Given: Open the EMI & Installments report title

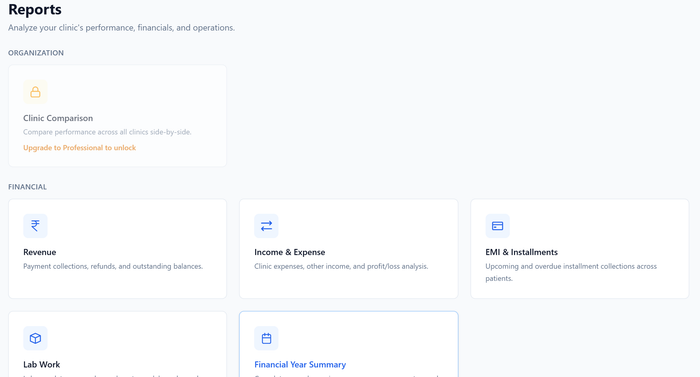Looking at the screenshot, I should pos(521,252).
